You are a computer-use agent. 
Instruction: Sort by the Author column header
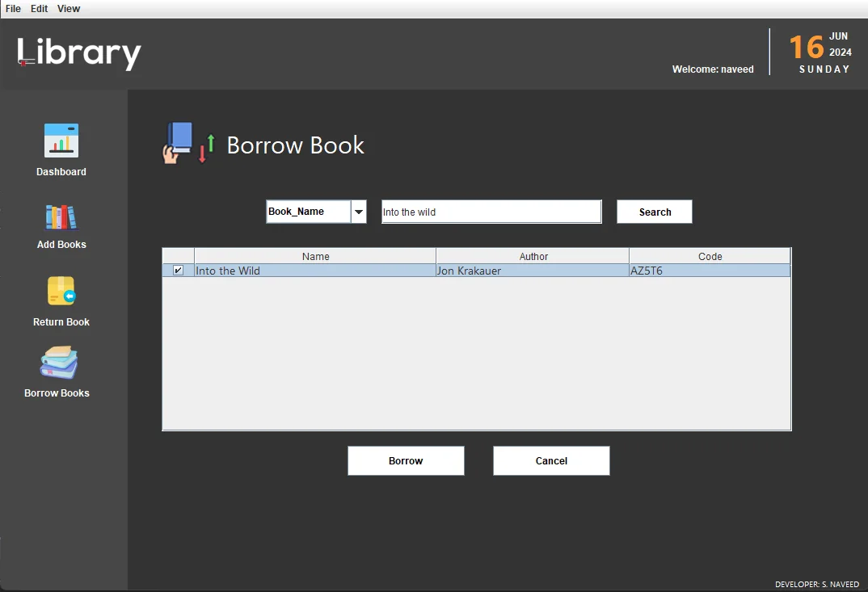pyautogui.click(x=533, y=256)
